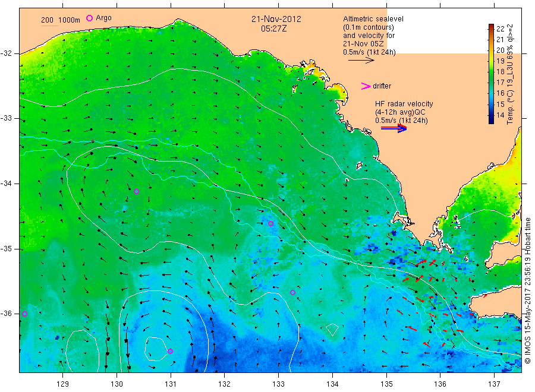This screenshot has height=392, width=535.
Task: Click the 'HF radar velocity' text
Action: coord(404,103)
